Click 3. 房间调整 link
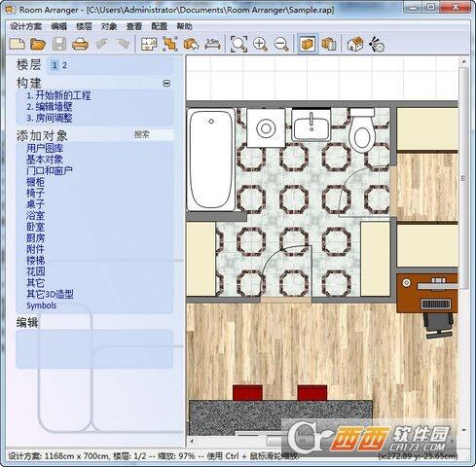The image size is (476, 467). [50, 118]
